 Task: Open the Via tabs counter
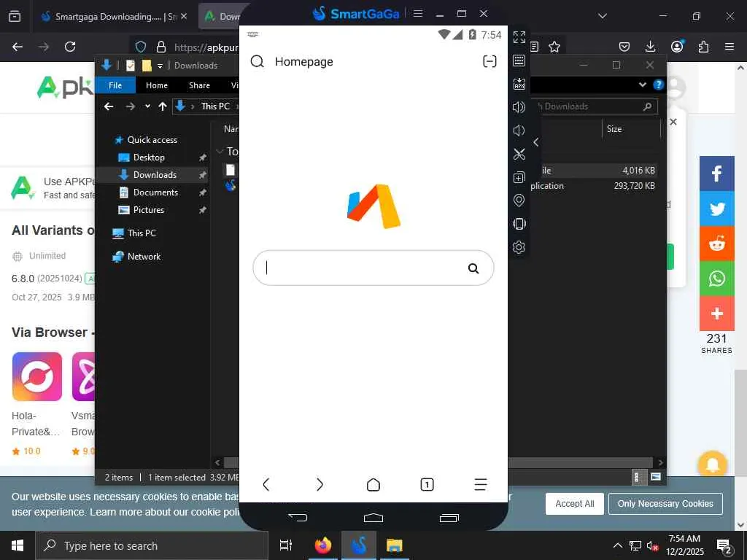pyautogui.click(x=427, y=485)
